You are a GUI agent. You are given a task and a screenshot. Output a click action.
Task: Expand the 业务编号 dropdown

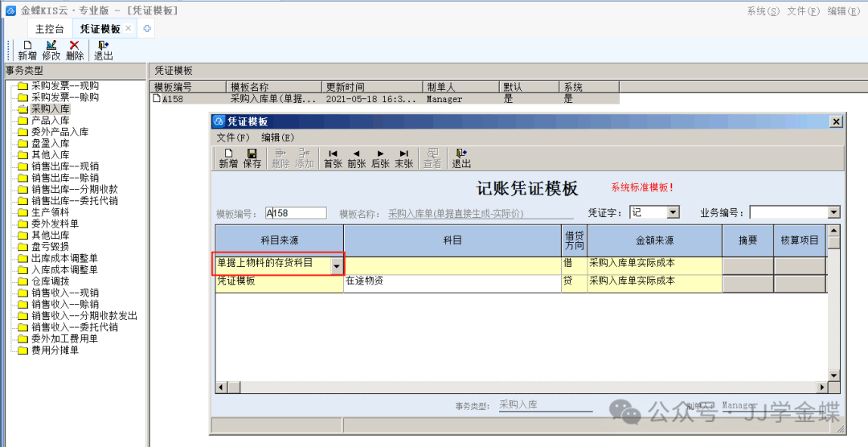tap(833, 213)
